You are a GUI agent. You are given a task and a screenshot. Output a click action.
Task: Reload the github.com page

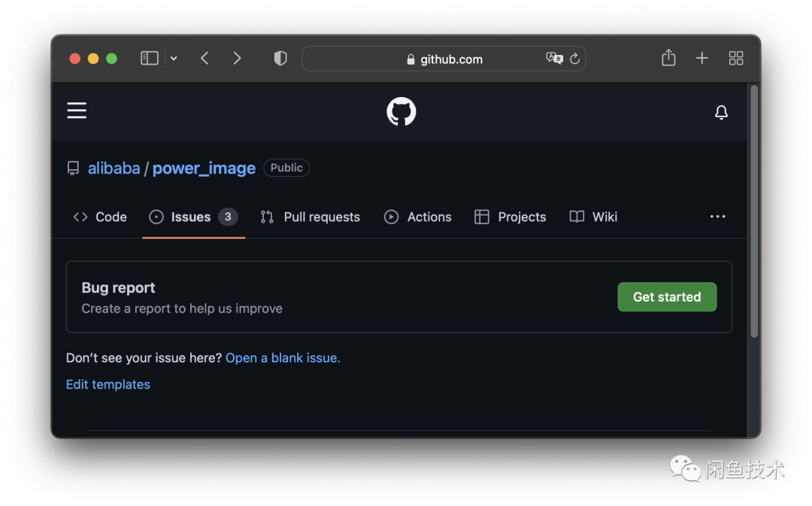pos(575,59)
